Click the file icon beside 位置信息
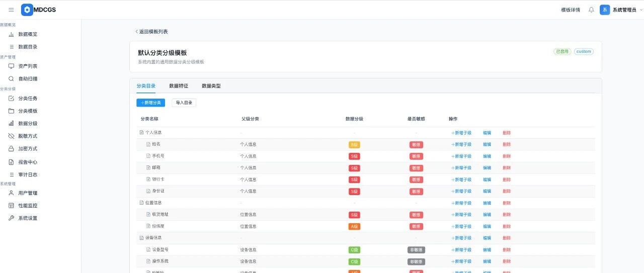The height and width of the screenshot is (273, 644). (x=141, y=203)
